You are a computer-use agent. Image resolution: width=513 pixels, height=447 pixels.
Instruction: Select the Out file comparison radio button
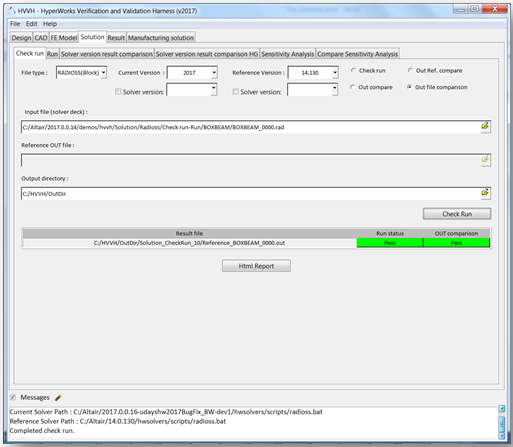pos(410,87)
